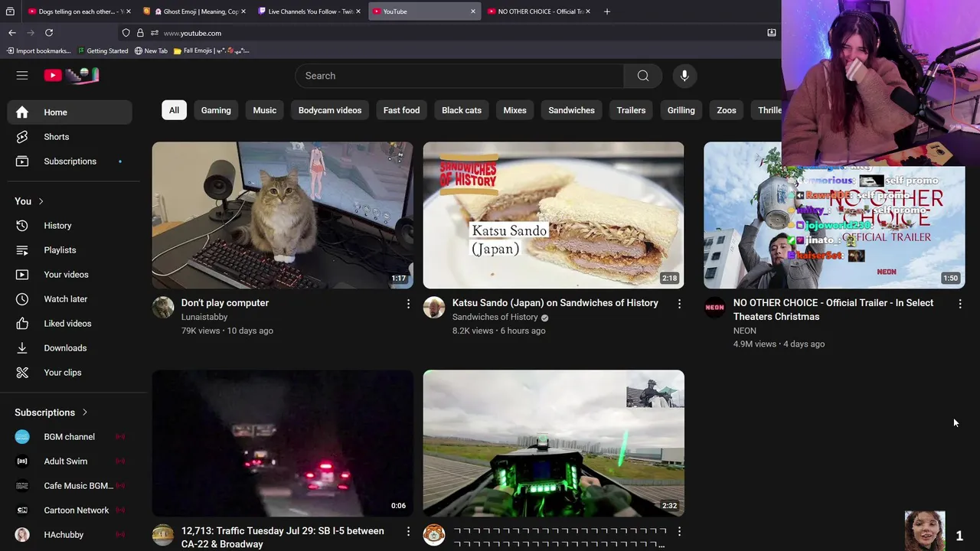Select the Music filter chip

[265, 110]
